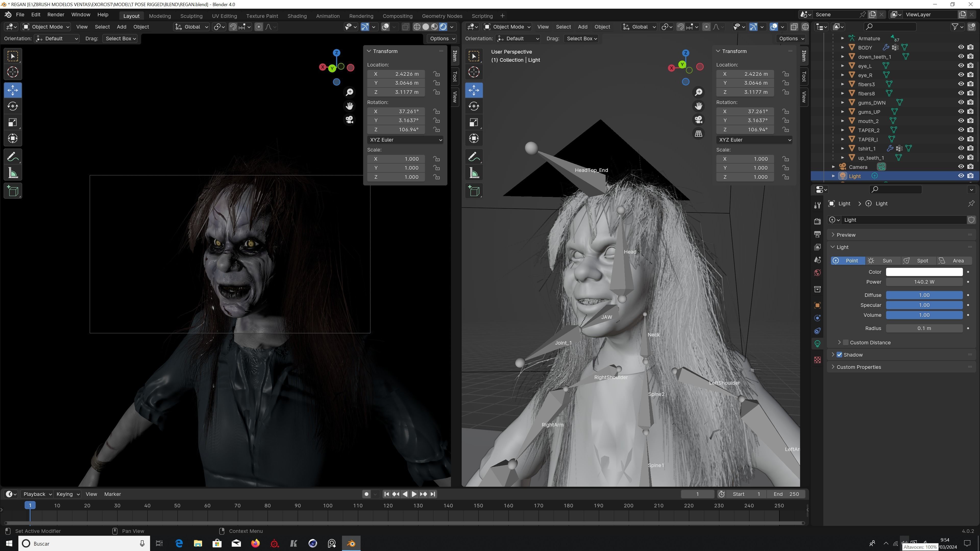Adjust the Specular slider
The image size is (980, 551).
click(924, 305)
